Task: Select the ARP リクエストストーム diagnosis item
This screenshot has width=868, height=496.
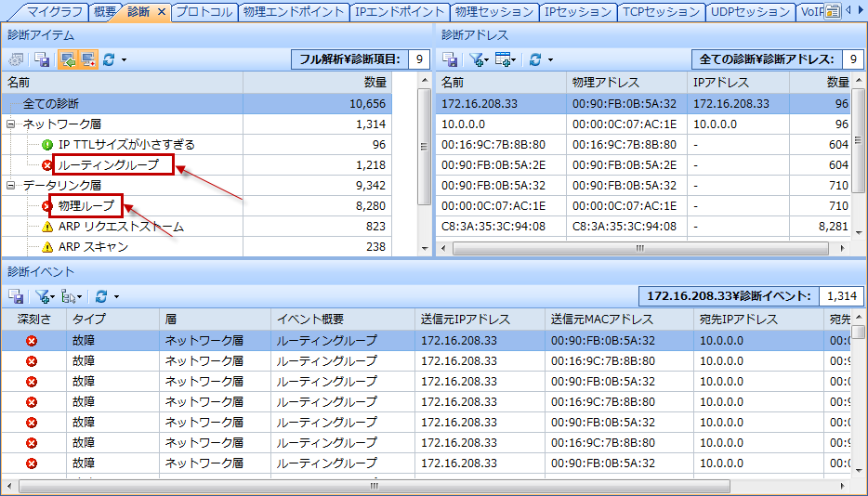Action: coord(121,227)
